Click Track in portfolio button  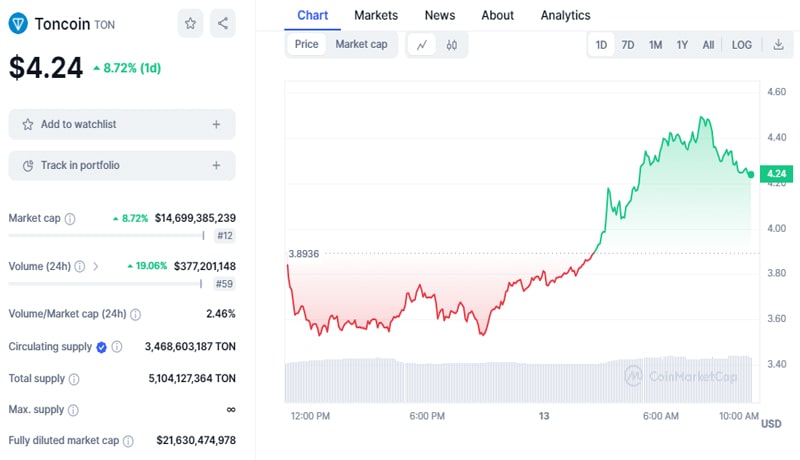(122, 165)
